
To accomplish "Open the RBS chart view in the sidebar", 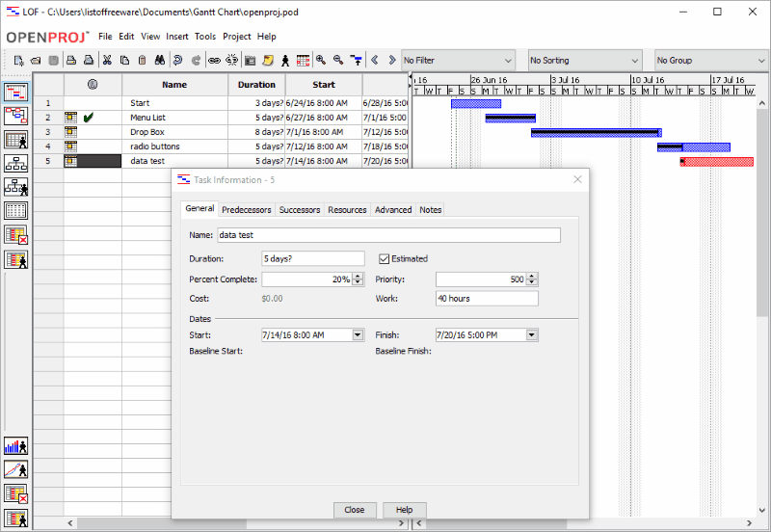I will 16,187.
